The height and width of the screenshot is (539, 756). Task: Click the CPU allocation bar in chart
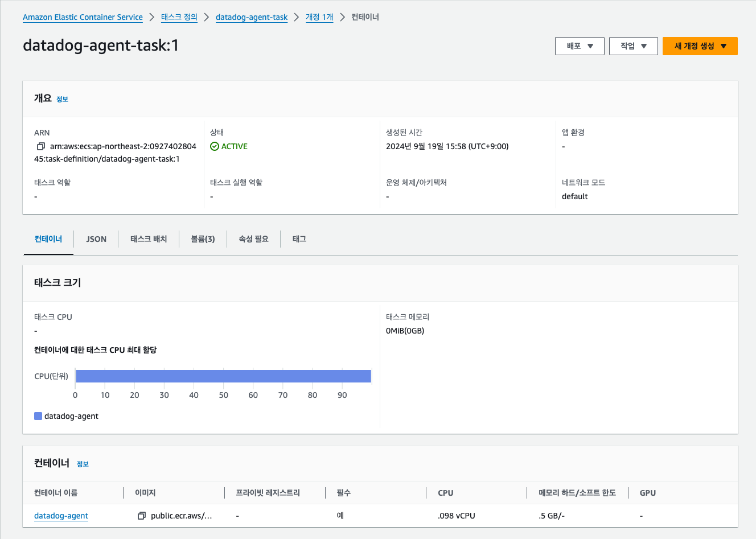(223, 376)
